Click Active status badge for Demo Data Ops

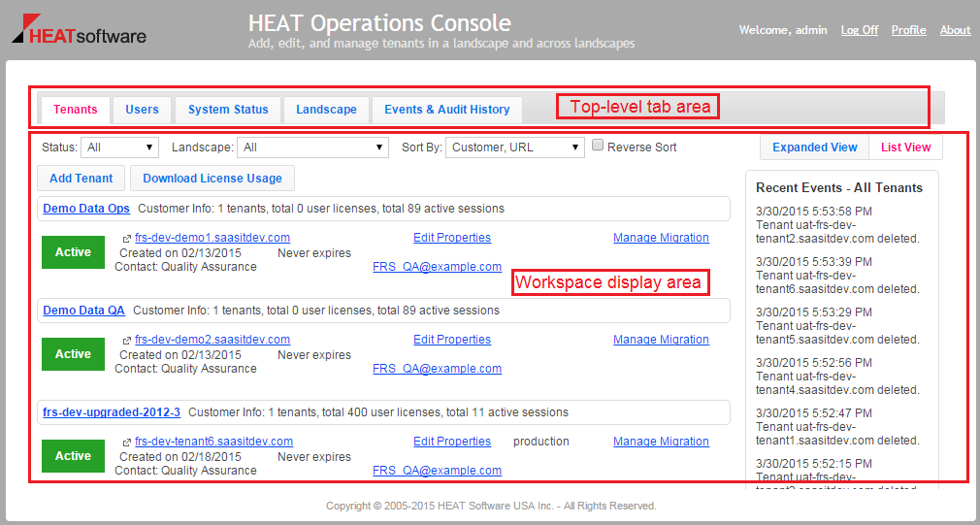tap(73, 252)
